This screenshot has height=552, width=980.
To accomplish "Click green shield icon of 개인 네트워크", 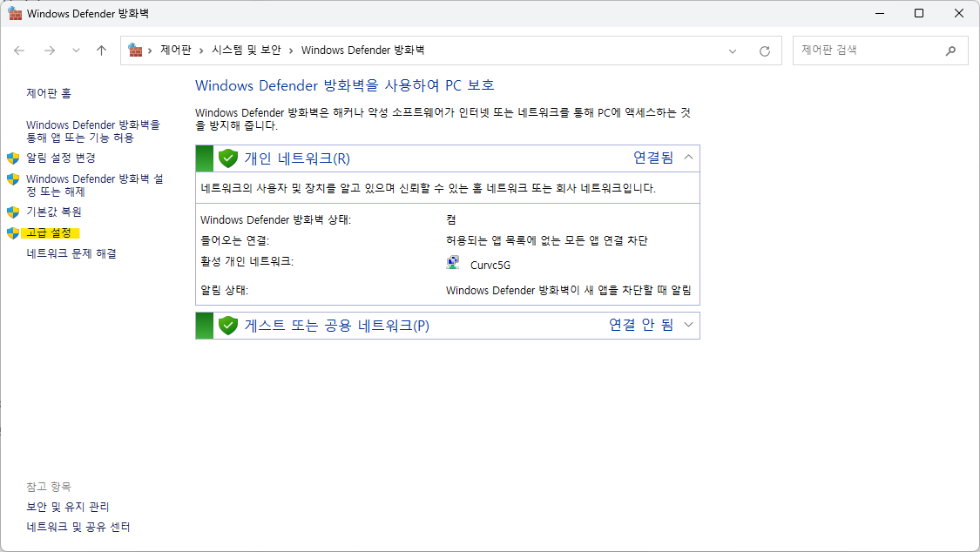I will pyautogui.click(x=228, y=158).
